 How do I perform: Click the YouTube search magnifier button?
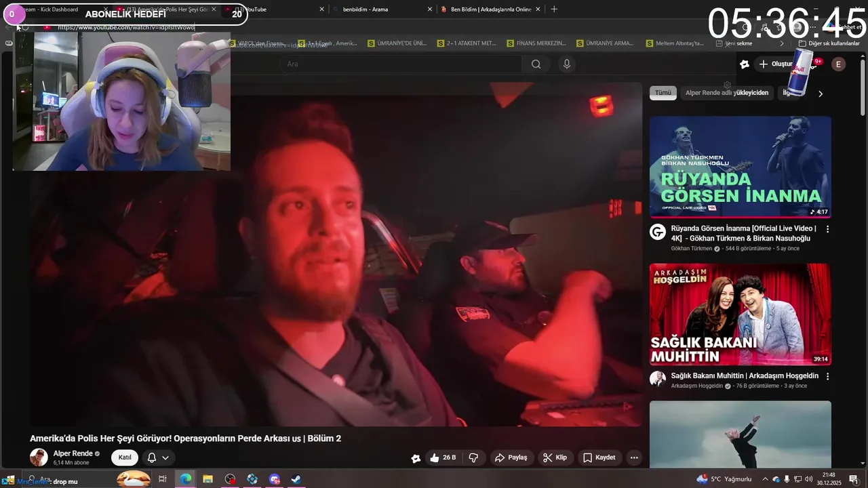pyautogui.click(x=536, y=64)
